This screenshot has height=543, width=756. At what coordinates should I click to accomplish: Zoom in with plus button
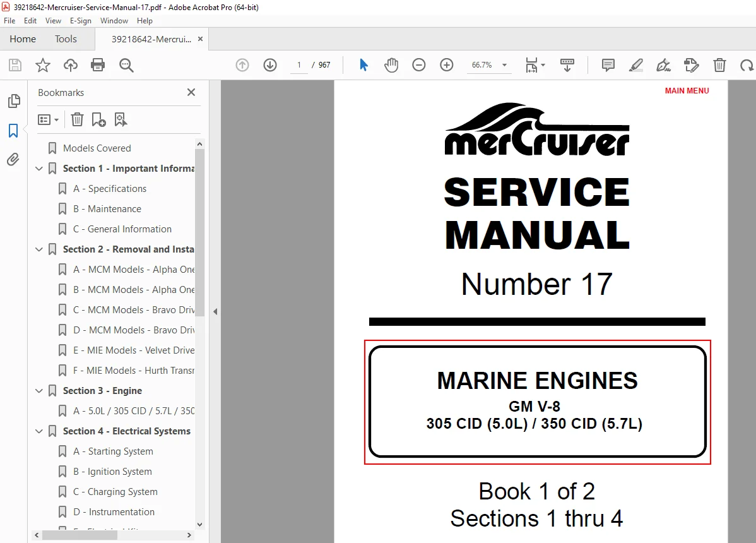pyautogui.click(x=447, y=64)
